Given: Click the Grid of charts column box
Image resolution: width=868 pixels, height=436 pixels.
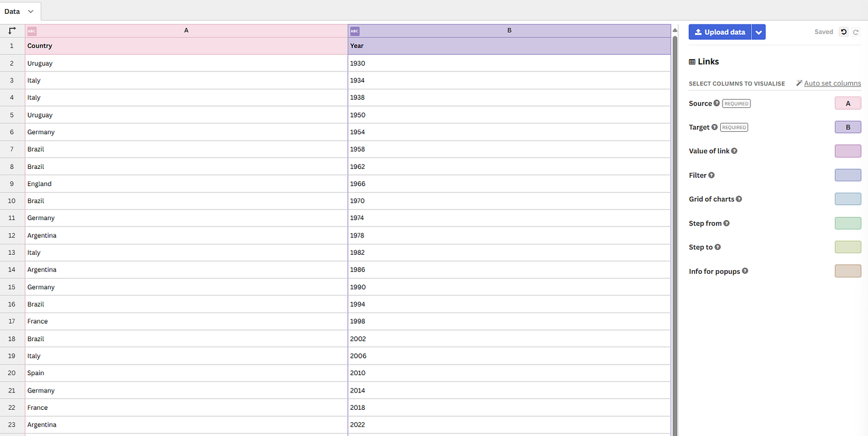Looking at the screenshot, I should click(848, 199).
